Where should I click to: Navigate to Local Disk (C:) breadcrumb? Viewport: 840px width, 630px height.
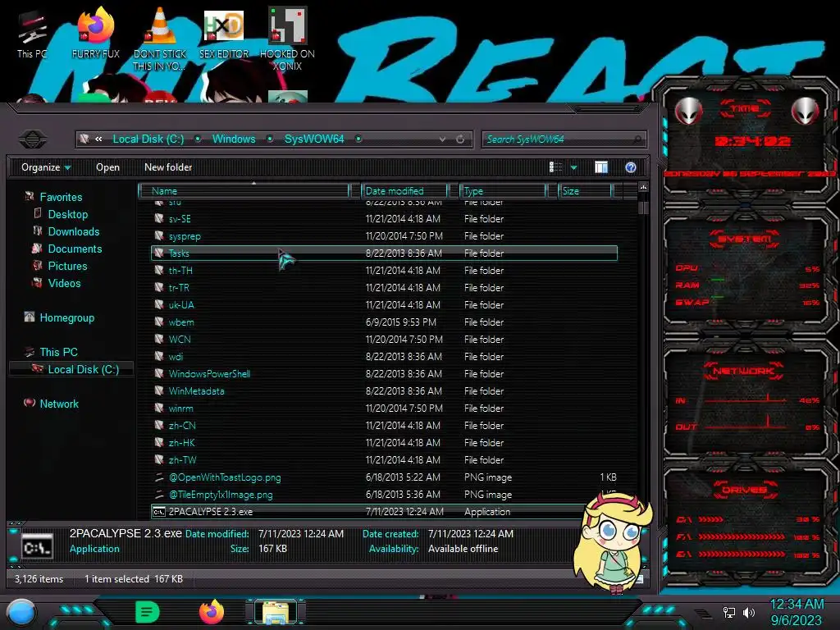click(x=148, y=139)
